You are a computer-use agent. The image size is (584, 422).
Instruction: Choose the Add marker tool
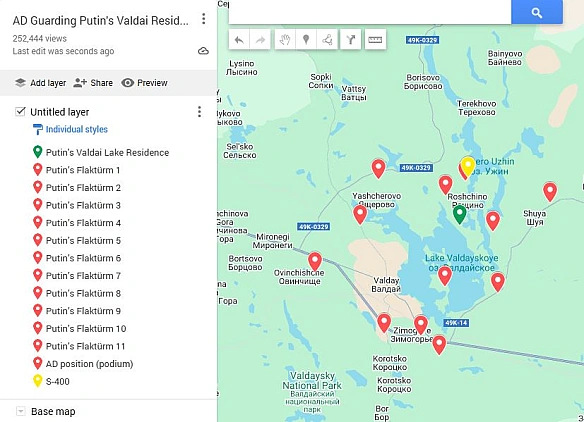click(x=306, y=39)
